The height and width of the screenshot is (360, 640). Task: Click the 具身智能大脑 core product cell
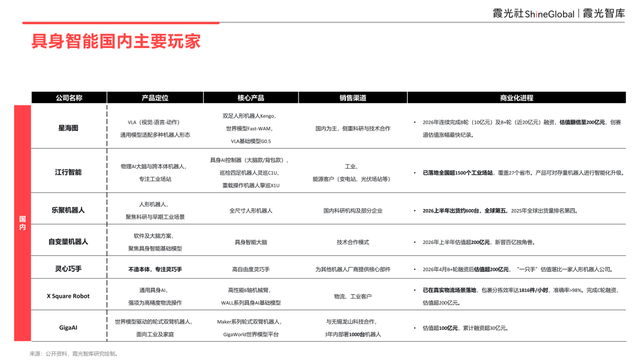[251, 242]
